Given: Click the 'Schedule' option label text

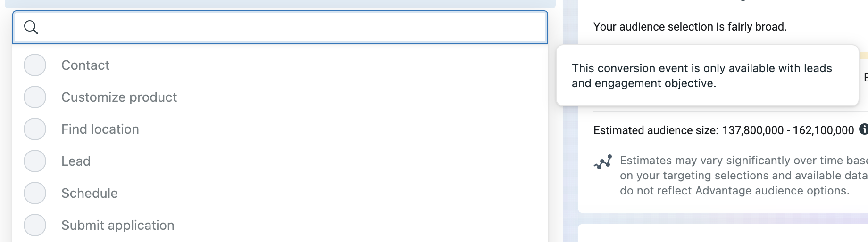Looking at the screenshot, I should click(90, 193).
